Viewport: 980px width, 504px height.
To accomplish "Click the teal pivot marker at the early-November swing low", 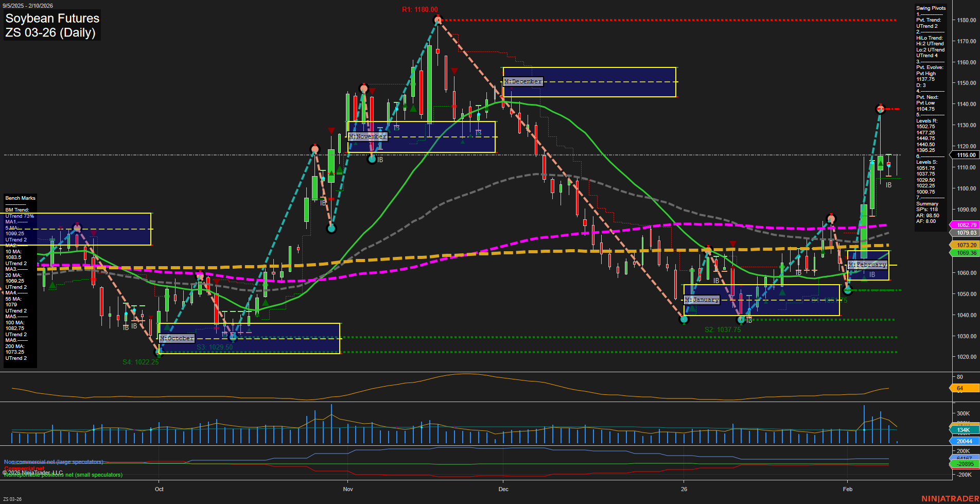I will [x=332, y=228].
